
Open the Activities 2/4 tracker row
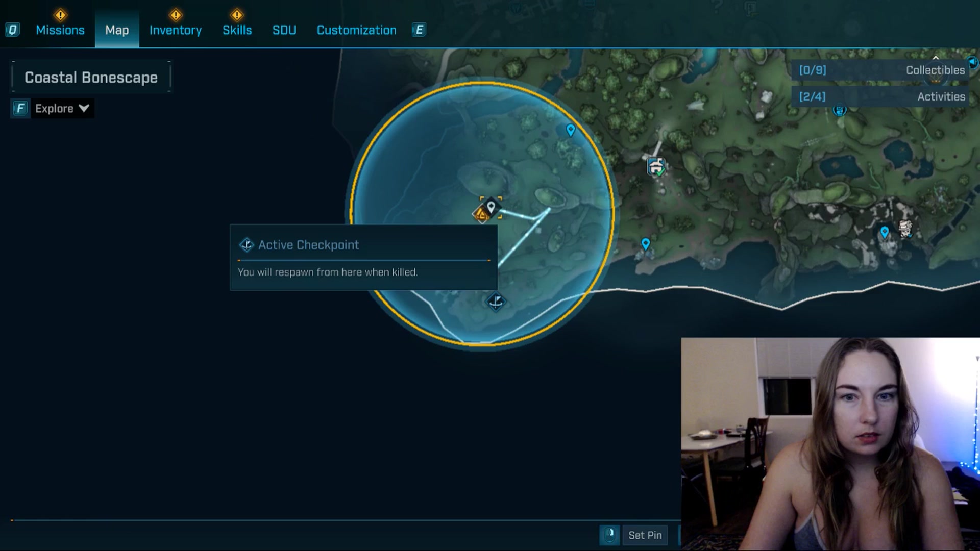pyautogui.click(x=880, y=97)
